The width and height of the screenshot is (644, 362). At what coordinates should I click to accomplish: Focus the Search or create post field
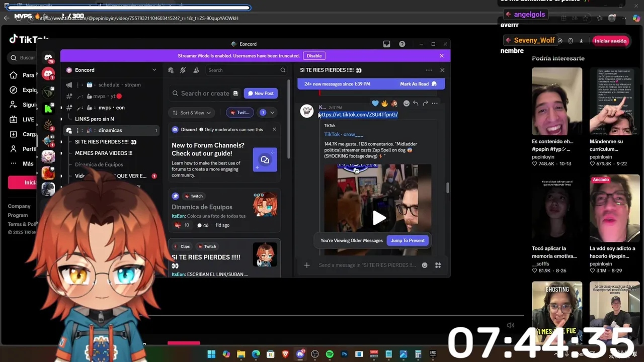[x=205, y=93]
